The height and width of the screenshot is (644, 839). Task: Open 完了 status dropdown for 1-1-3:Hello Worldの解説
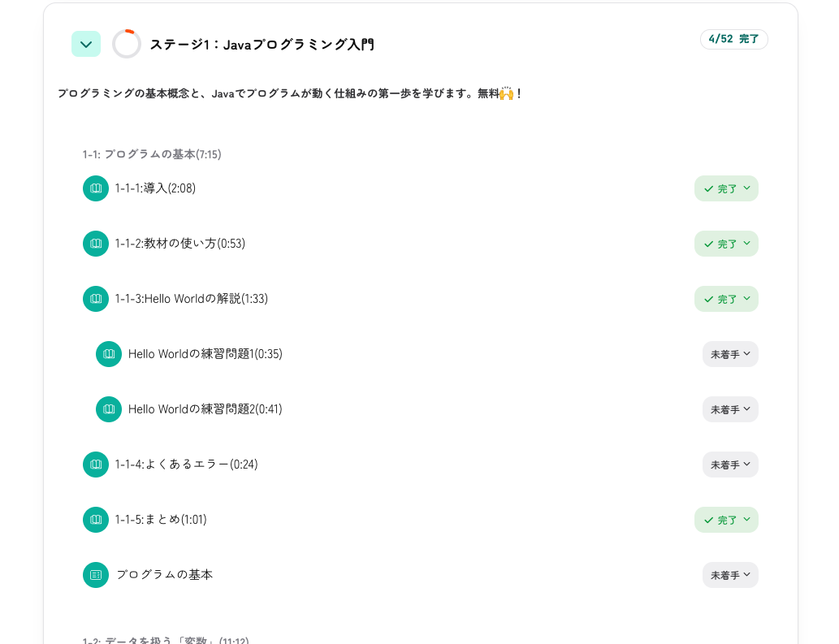(726, 299)
